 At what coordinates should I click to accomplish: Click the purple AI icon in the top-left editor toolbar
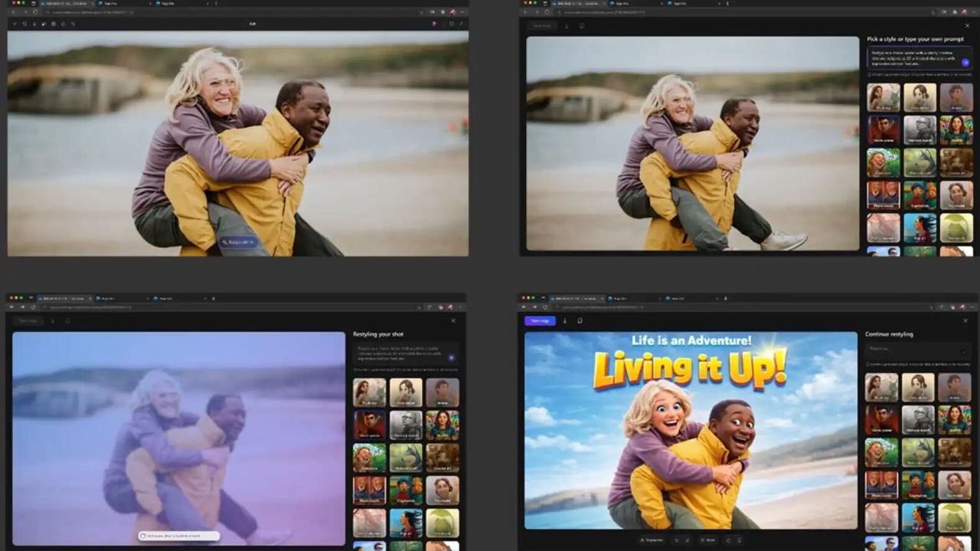435,24
